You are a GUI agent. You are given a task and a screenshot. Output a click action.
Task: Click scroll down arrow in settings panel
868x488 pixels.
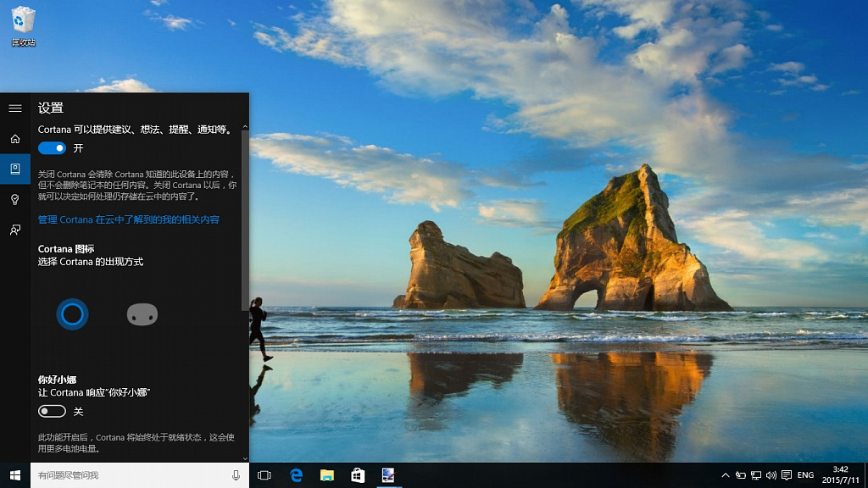point(245,458)
